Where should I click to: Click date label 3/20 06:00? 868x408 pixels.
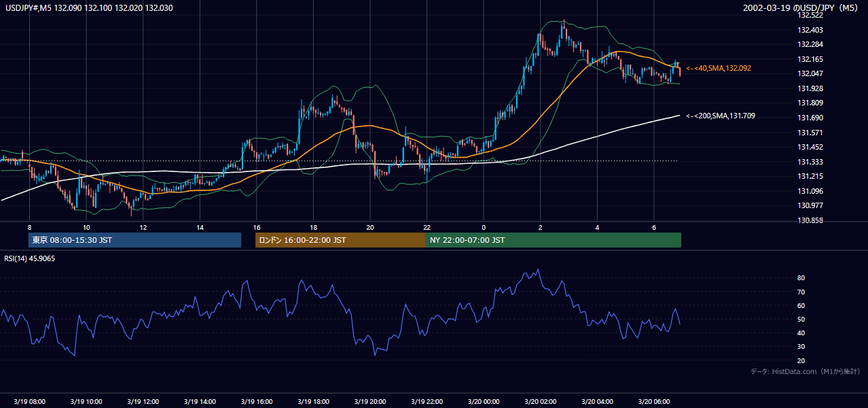coord(654,401)
